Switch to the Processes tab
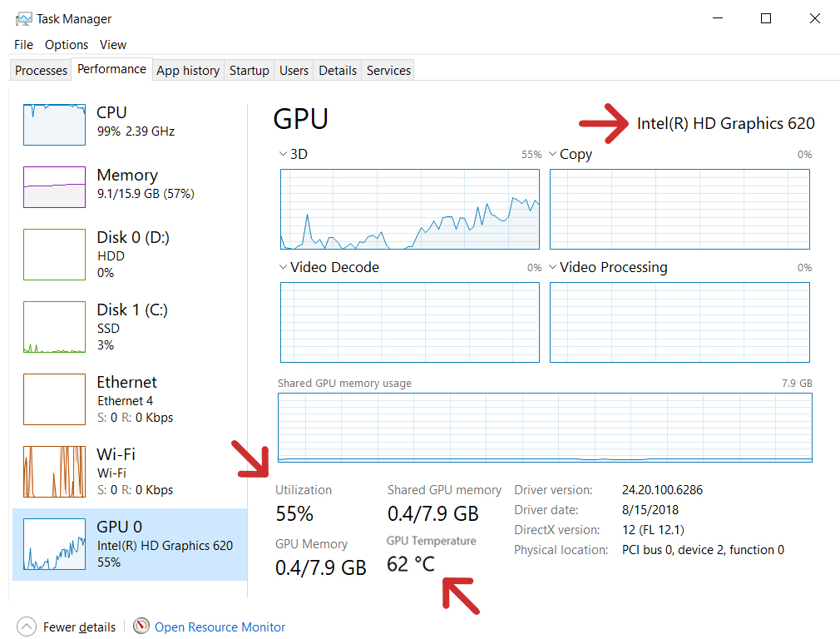 coord(40,70)
